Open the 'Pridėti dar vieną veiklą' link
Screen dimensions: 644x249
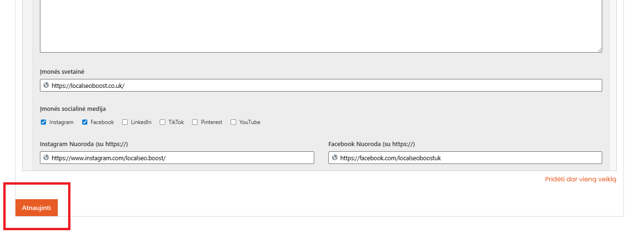[580, 179]
